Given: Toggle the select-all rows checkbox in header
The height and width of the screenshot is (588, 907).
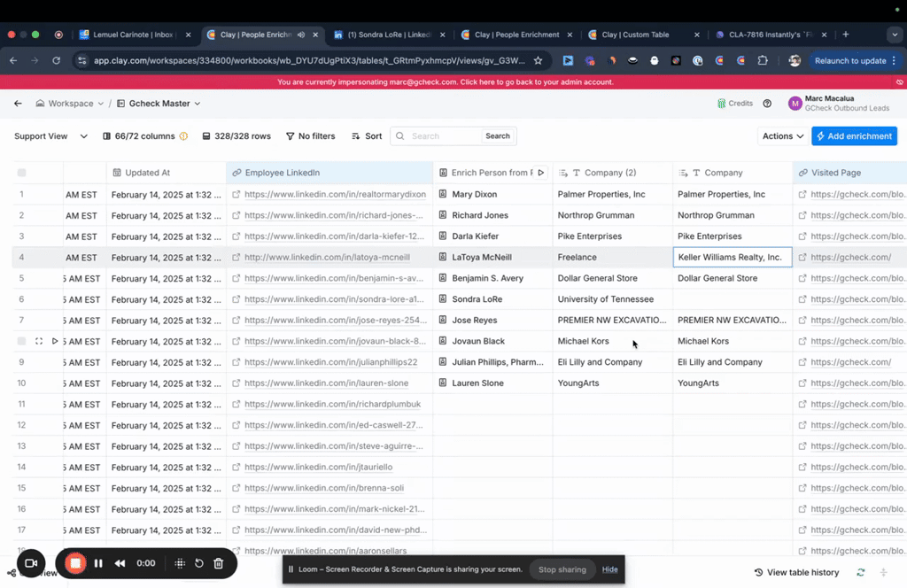Looking at the screenshot, I should click(x=22, y=173).
